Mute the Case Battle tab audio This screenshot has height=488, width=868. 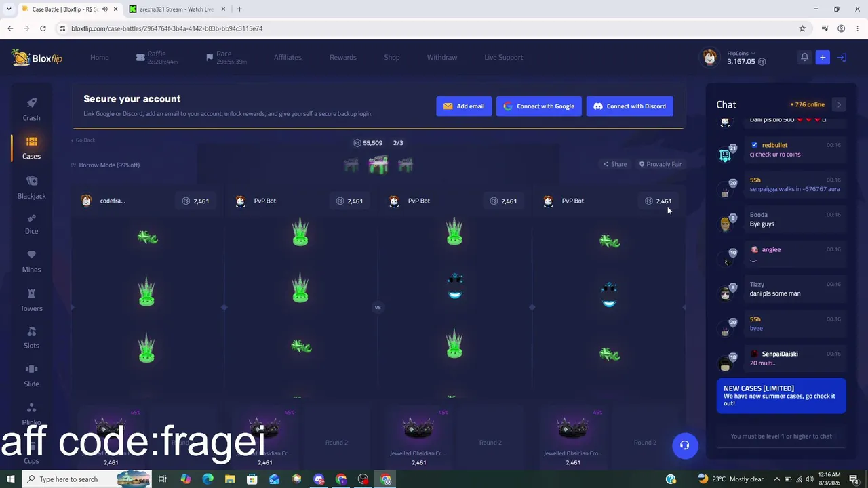pos(104,9)
